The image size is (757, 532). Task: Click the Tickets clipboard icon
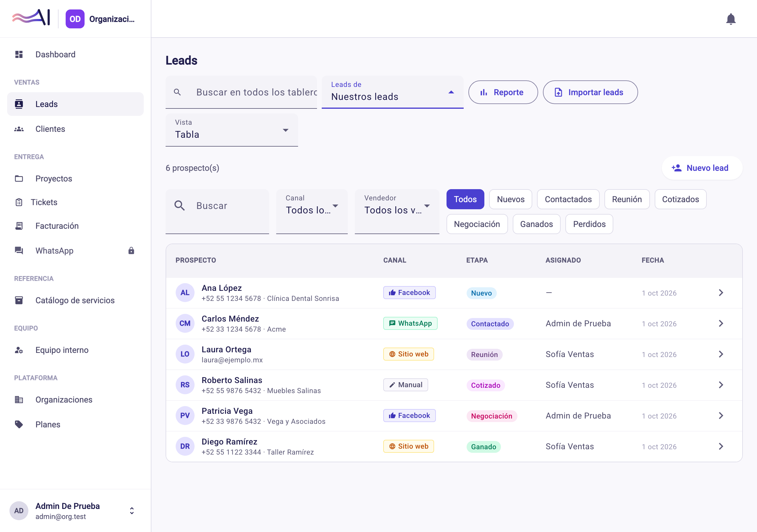pyautogui.click(x=19, y=202)
